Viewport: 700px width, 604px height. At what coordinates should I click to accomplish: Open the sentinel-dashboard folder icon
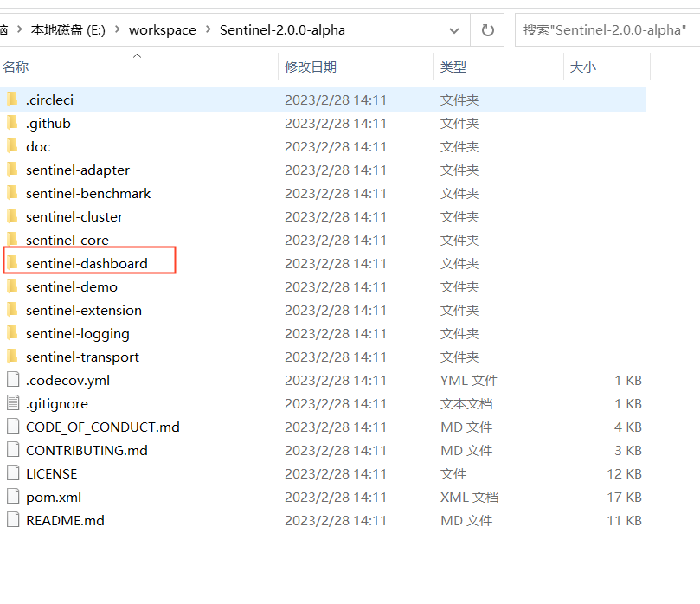(x=11, y=263)
